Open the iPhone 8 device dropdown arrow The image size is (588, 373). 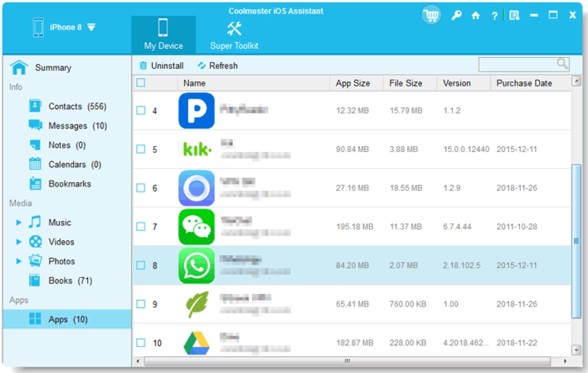(x=91, y=28)
